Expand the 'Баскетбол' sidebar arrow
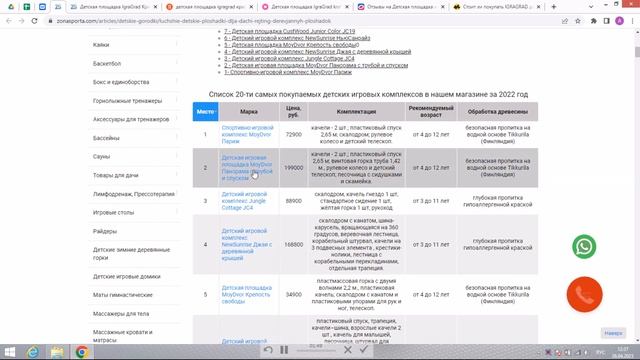Viewport: 640px width, 360px height. [x=177, y=63]
